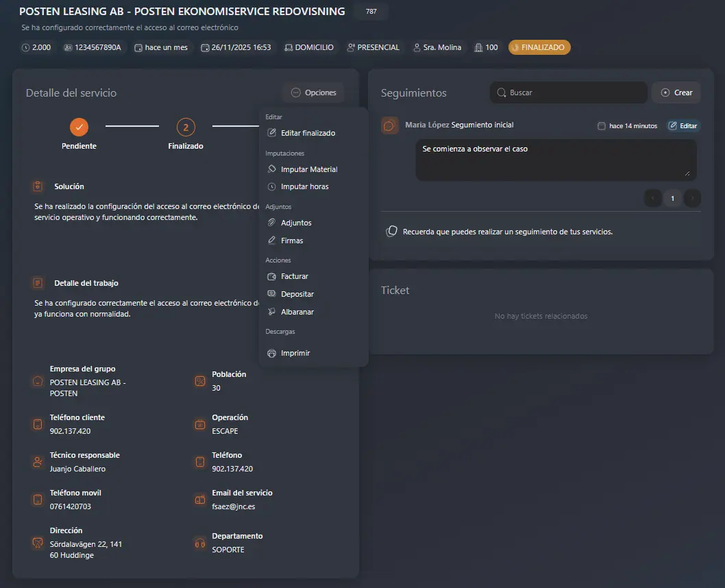The width and height of the screenshot is (725, 588).
Task: Click the Depositar icon
Action: (272, 294)
